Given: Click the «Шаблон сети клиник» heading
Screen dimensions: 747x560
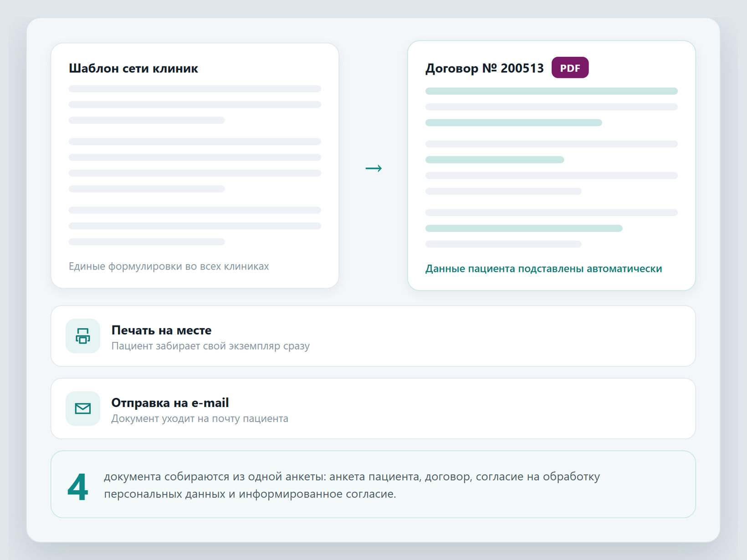Looking at the screenshot, I should 133,68.
